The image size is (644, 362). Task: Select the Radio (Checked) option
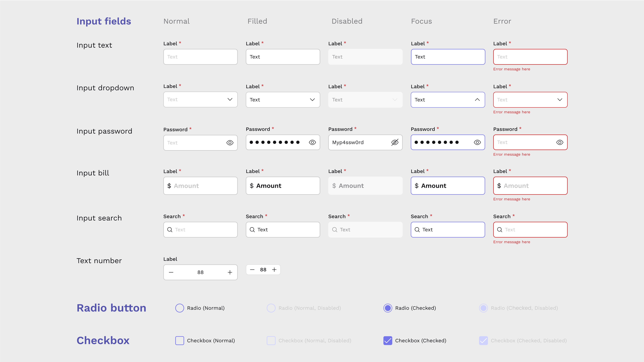(x=388, y=308)
